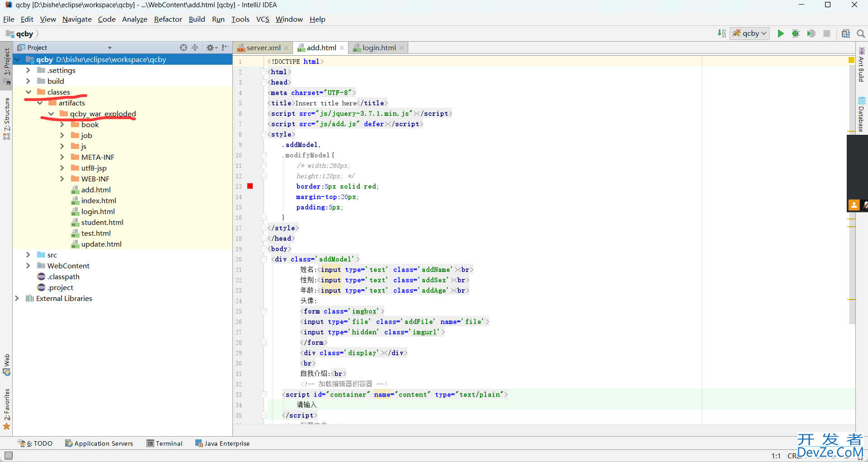Expand the WEB-INF folder
The height and width of the screenshot is (462, 868).
62,179
